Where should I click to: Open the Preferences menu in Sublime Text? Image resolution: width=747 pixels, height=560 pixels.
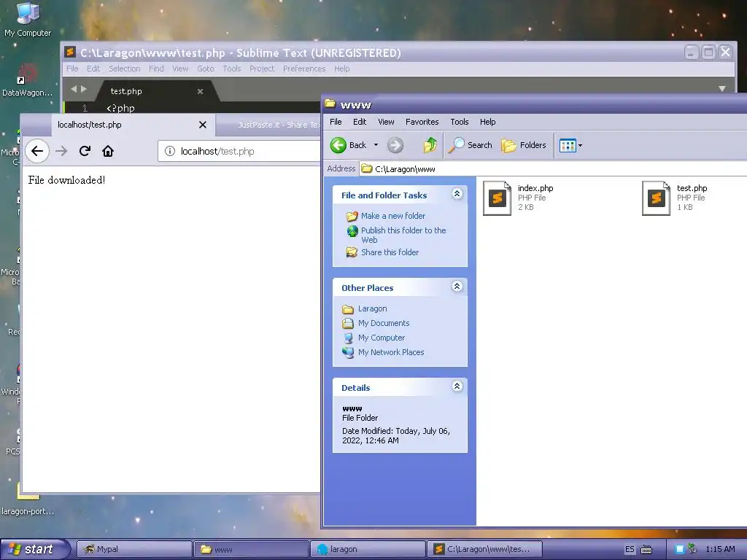tap(304, 69)
